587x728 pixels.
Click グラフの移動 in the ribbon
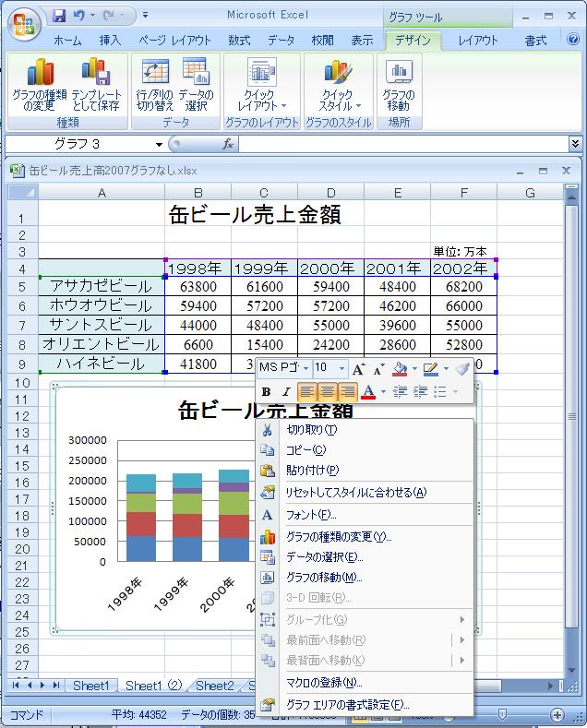pos(399,84)
